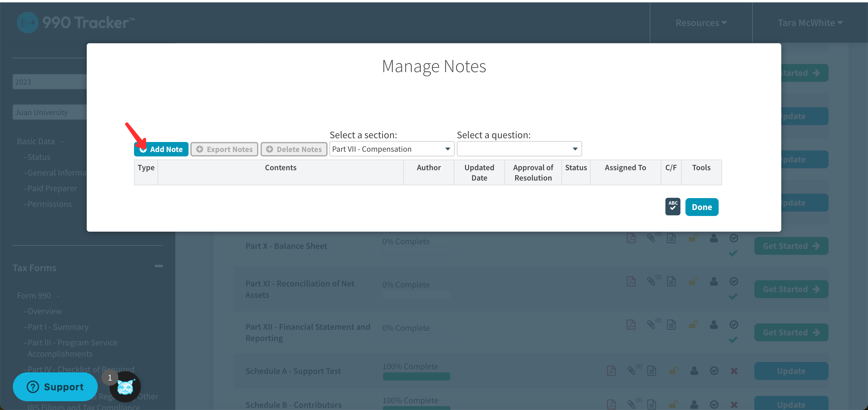
Task: Click the Support help button
Action: [55, 386]
